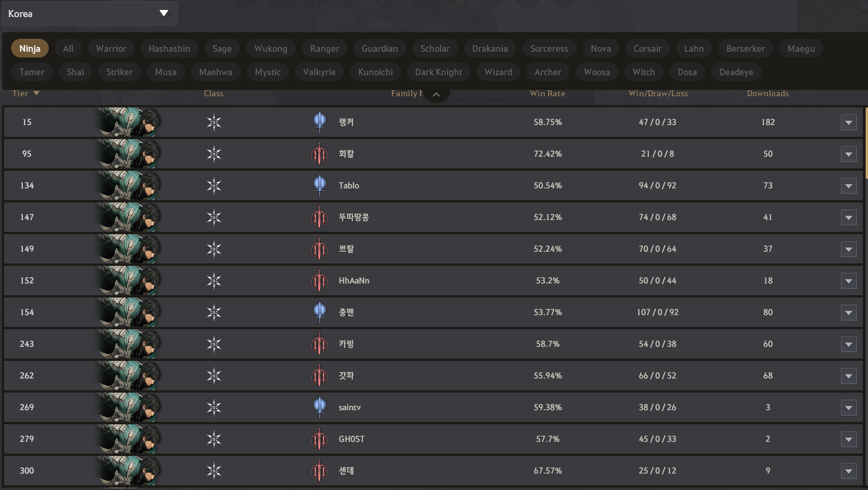Click the Ninja class icon in 랭커's row
The width and height of the screenshot is (868, 490).
[214, 122]
